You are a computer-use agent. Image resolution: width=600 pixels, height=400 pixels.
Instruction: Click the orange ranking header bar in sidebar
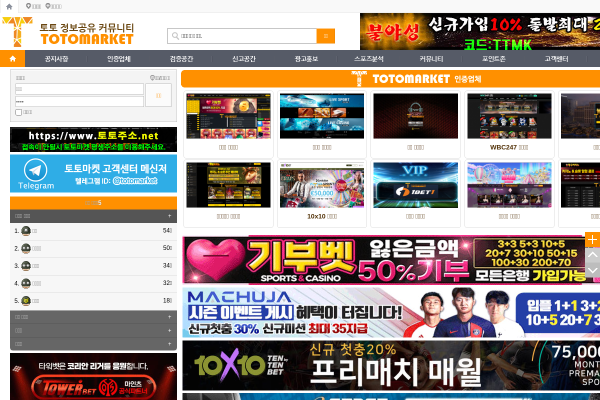click(x=93, y=203)
